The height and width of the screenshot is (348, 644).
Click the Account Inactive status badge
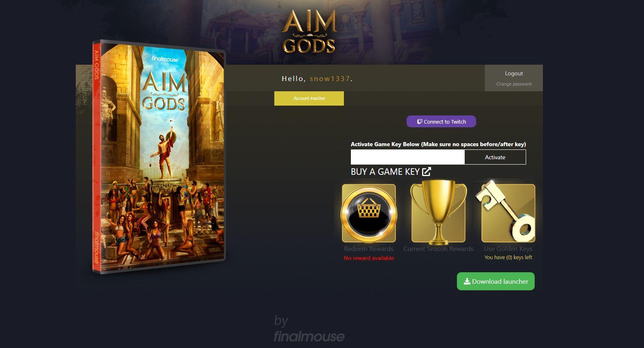coord(309,98)
